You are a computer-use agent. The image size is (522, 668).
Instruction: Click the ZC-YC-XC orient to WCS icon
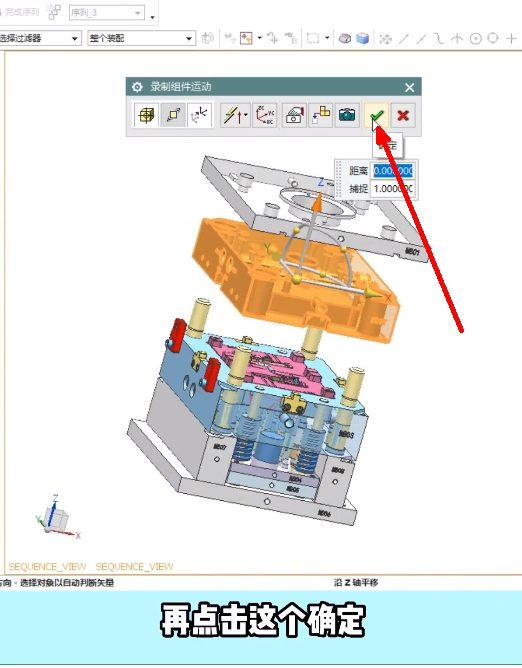tap(265, 115)
